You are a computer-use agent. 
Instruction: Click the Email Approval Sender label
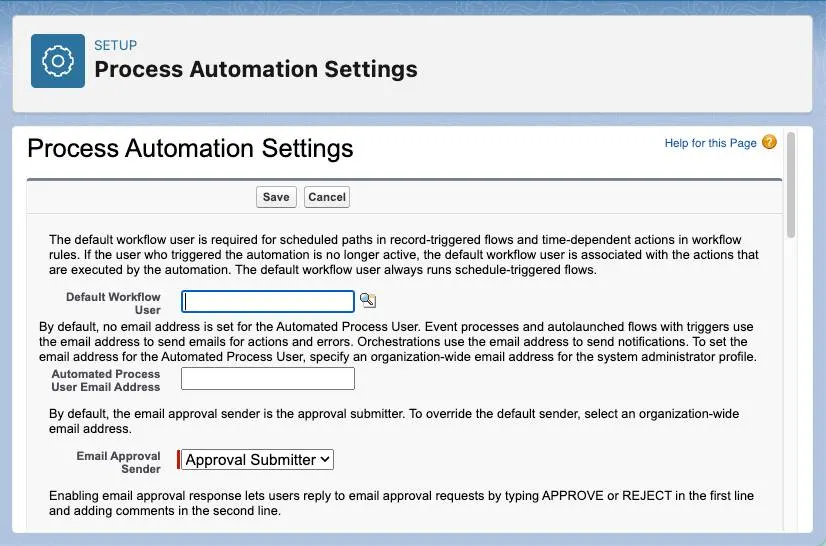pyautogui.click(x=119, y=462)
